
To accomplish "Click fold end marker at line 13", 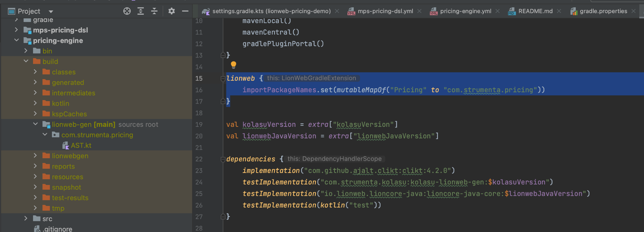I will pos(223,55).
